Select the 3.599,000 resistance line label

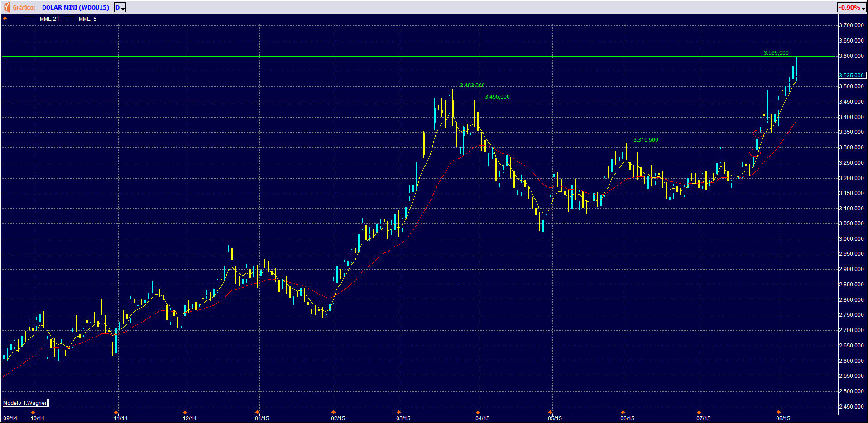point(776,53)
